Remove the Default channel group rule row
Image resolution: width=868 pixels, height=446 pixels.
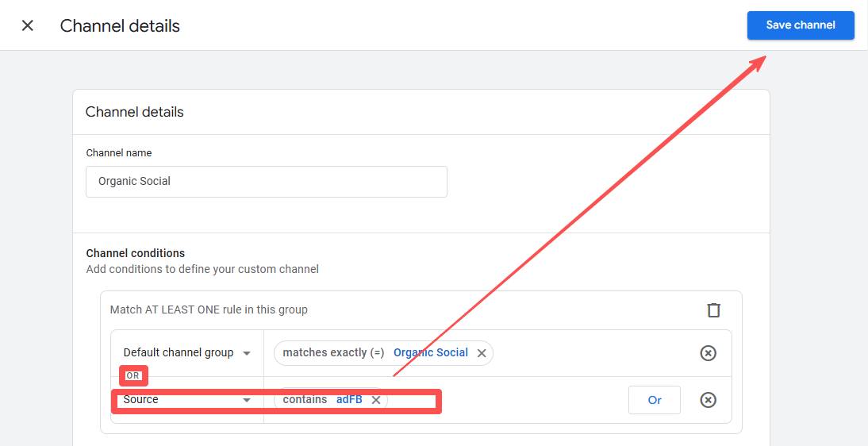point(708,353)
